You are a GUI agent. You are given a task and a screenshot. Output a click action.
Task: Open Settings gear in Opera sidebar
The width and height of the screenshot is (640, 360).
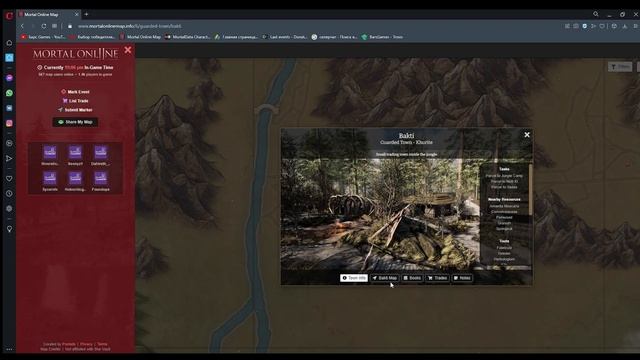point(9,209)
